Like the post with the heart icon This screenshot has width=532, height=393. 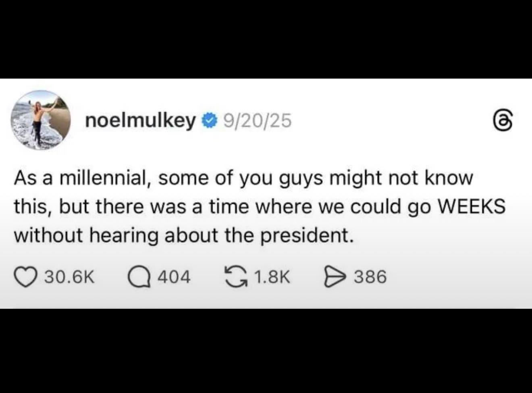point(25,277)
